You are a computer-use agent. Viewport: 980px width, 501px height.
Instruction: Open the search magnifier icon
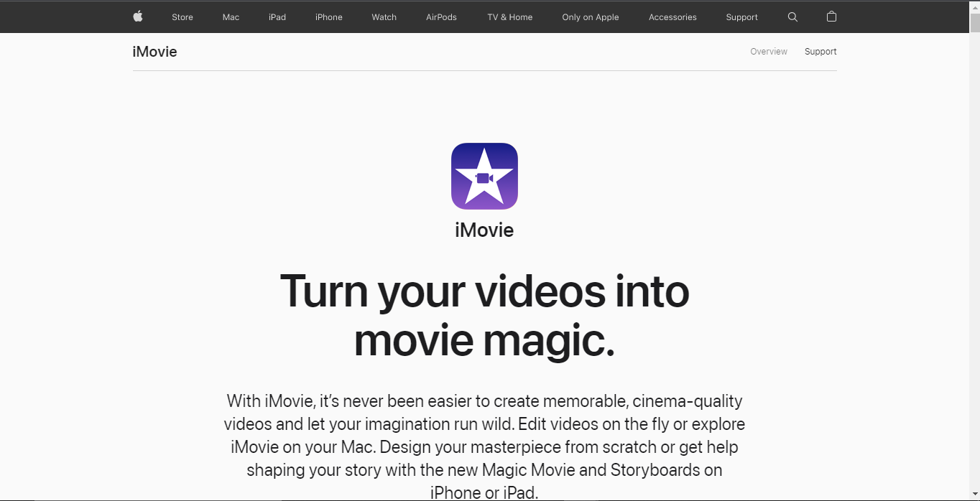point(792,17)
